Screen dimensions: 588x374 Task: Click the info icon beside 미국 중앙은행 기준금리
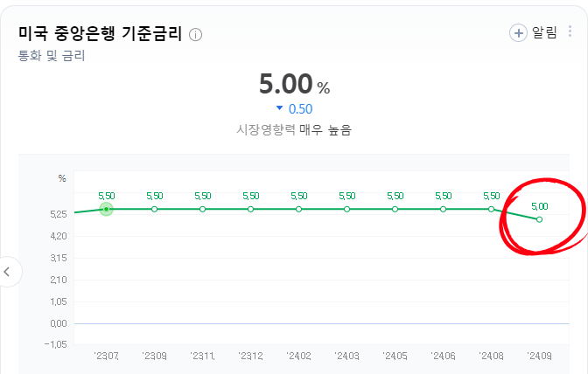(195, 35)
